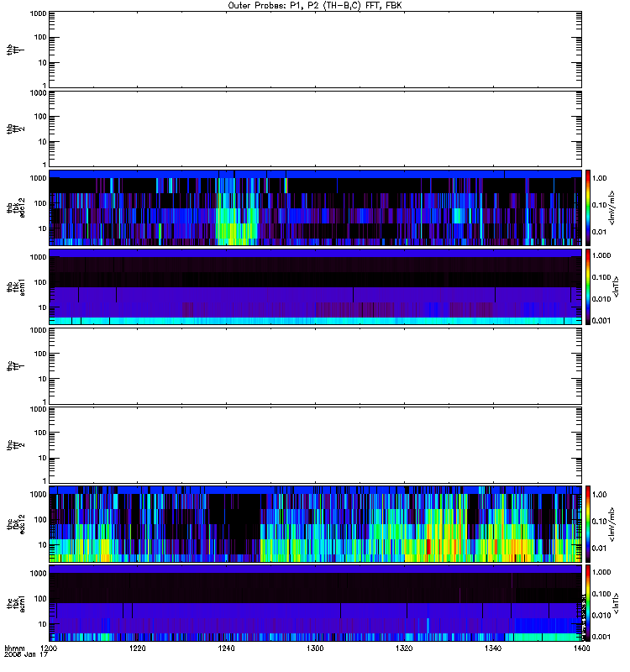Screen dimensions: 630x672
Task: Click the empty thc fff 2 plot panel
Action: (x=315, y=445)
